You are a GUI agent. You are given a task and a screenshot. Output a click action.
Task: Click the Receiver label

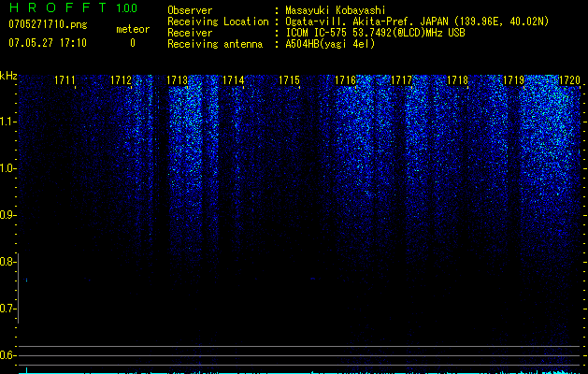(190, 33)
